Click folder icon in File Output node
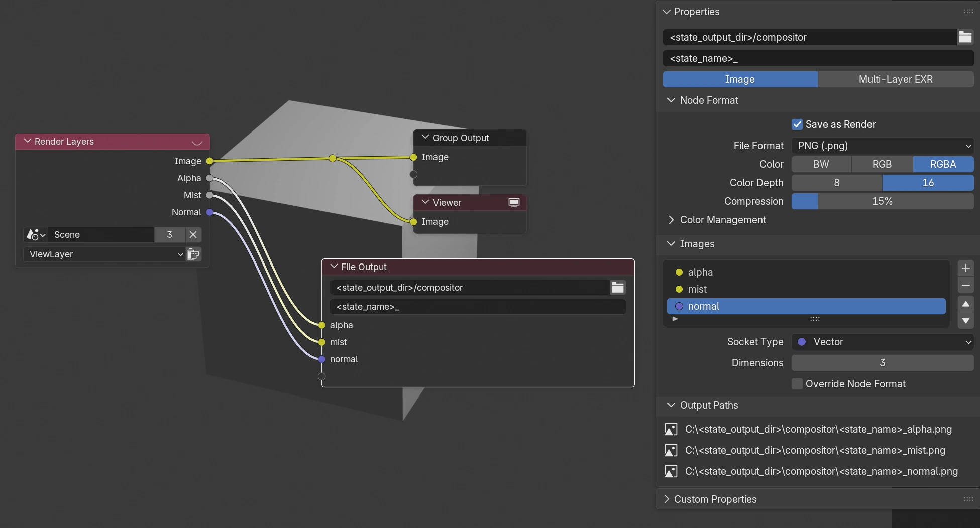The width and height of the screenshot is (980, 528). [617, 288]
